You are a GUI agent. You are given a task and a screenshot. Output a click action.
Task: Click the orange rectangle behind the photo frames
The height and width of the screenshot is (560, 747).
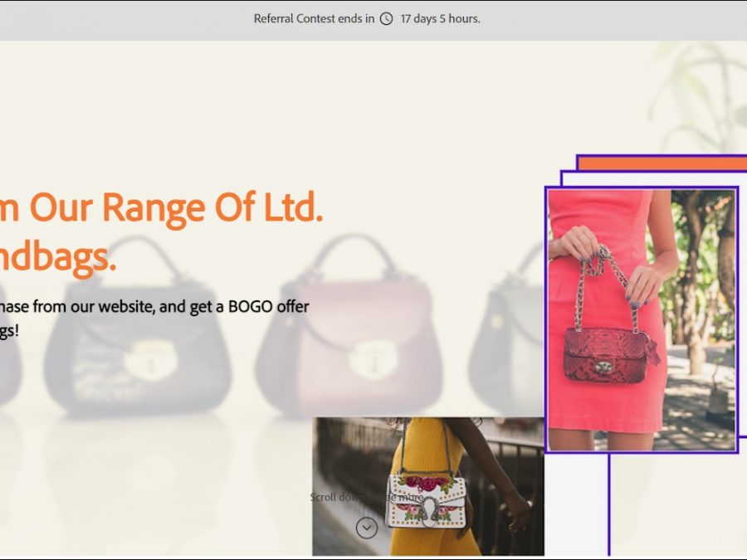(660, 163)
